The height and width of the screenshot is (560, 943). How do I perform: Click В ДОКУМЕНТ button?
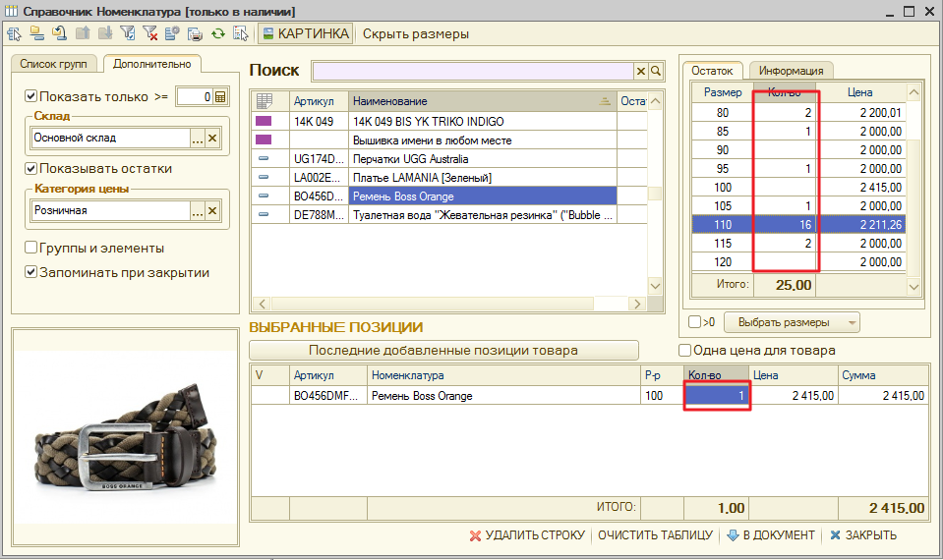(771, 534)
